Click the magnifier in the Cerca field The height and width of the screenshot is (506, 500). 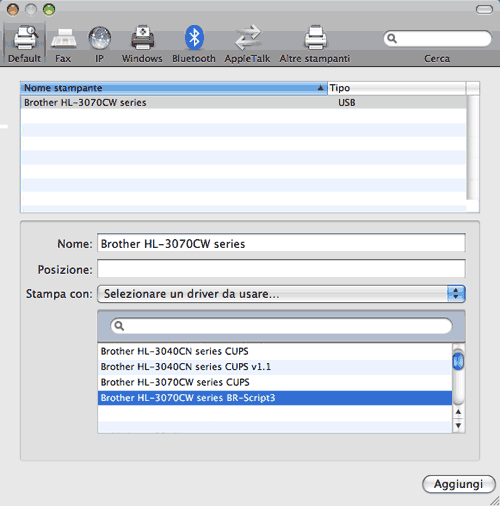(x=392, y=39)
